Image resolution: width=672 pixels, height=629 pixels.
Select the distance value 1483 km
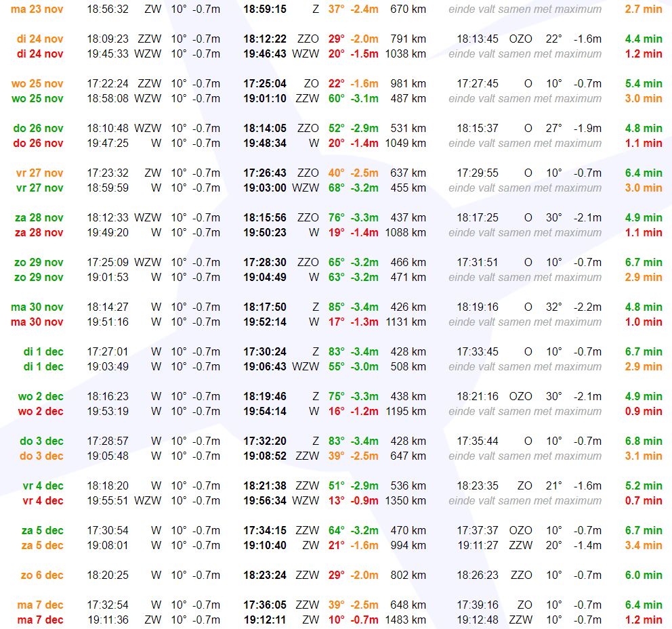pyautogui.click(x=405, y=620)
